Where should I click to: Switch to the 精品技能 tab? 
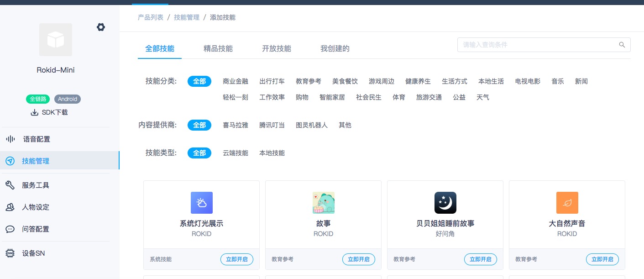click(x=218, y=48)
